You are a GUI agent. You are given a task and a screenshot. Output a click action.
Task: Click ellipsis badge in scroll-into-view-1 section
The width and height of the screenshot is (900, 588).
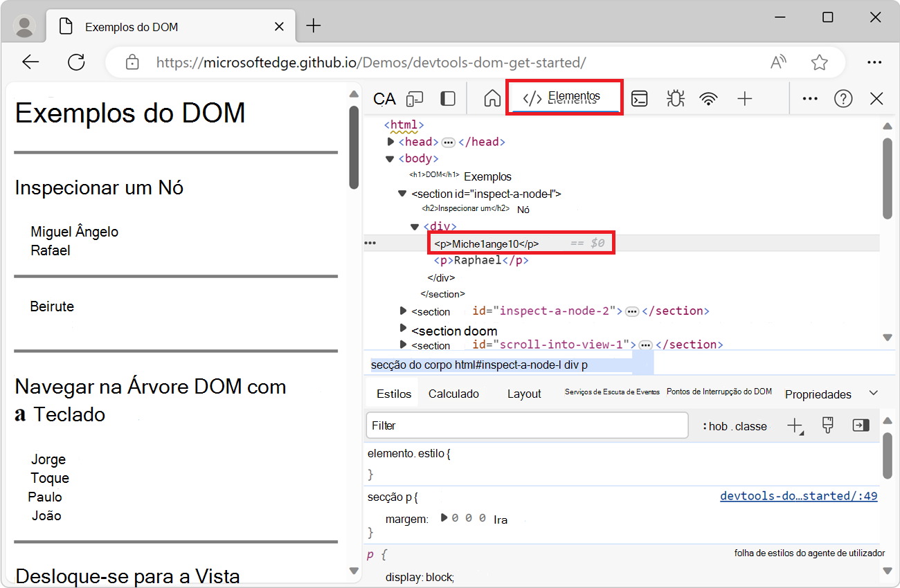645,344
